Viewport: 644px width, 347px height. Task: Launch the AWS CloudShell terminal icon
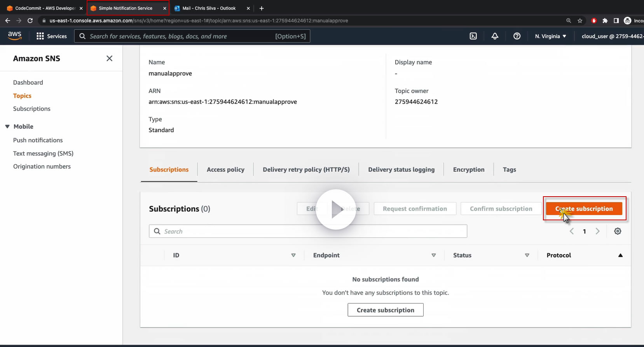pos(473,36)
